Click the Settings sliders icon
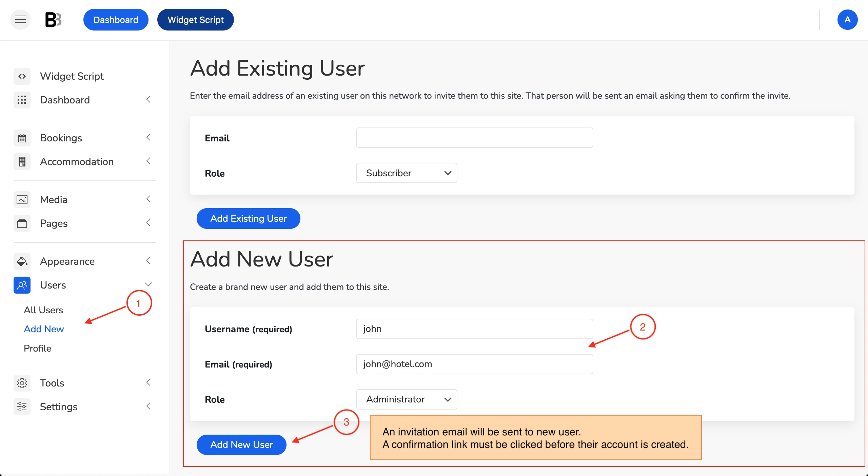Image resolution: width=868 pixels, height=476 pixels. 22,407
